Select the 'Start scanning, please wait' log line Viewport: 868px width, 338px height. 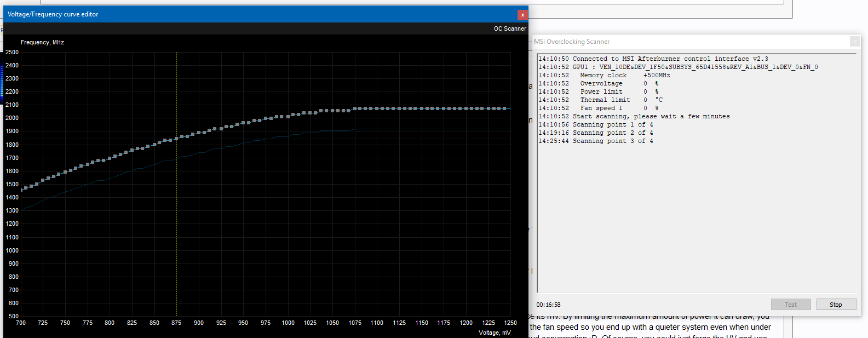pos(634,116)
